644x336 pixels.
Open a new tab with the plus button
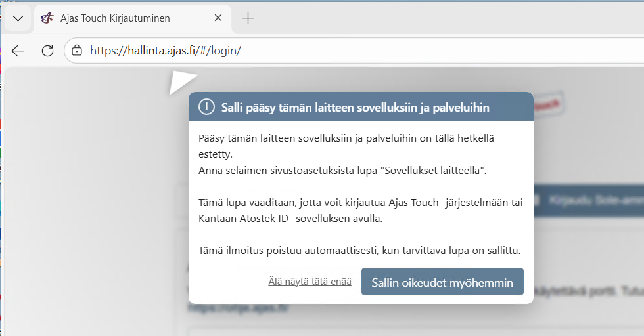point(248,18)
